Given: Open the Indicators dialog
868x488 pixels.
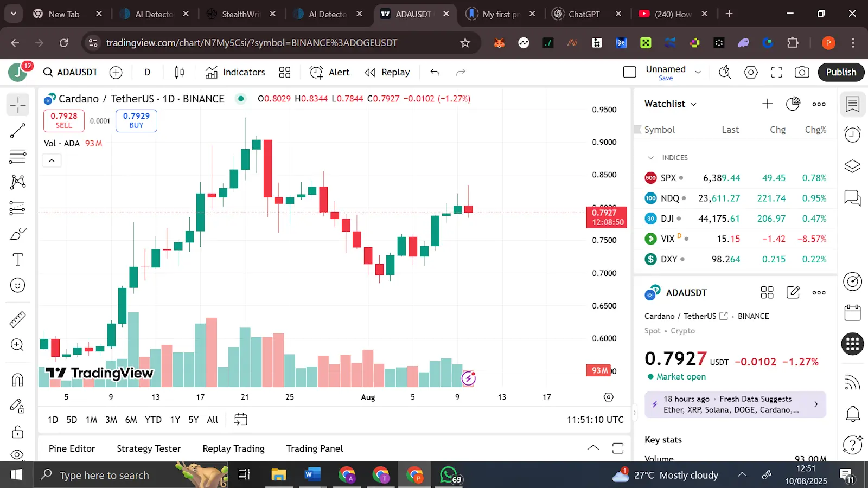Looking at the screenshot, I should click(235, 72).
